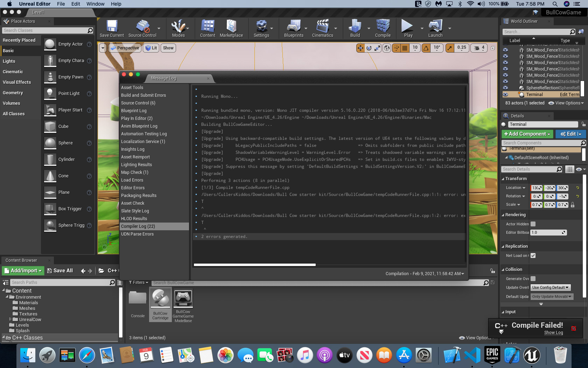Click the Add Component button
588x368 pixels.
tap(527, 134)
